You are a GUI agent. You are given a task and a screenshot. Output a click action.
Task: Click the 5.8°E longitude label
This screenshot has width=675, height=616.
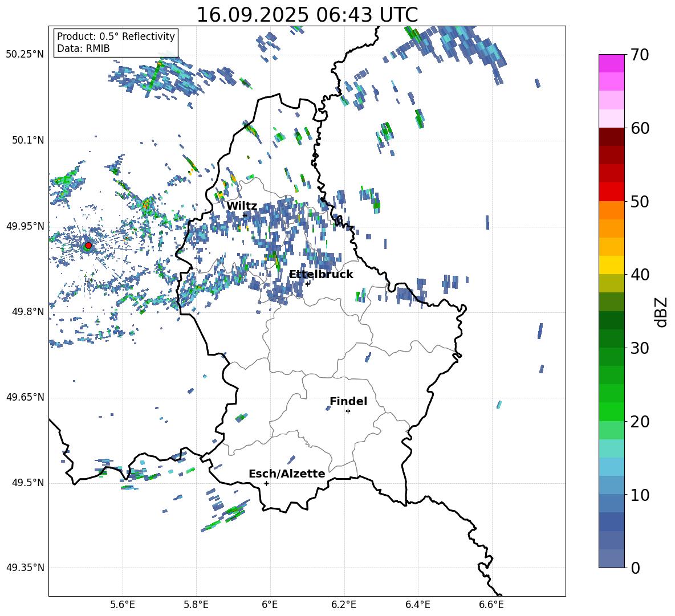196,605
